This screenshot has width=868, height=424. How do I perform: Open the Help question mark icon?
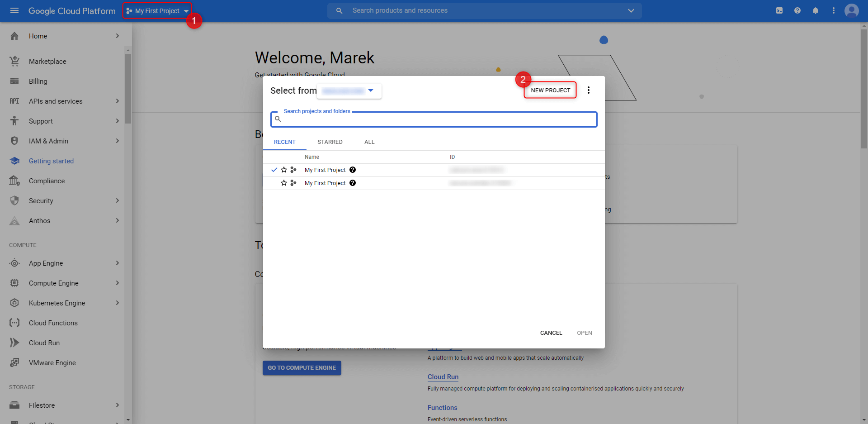tap(797, 10)
